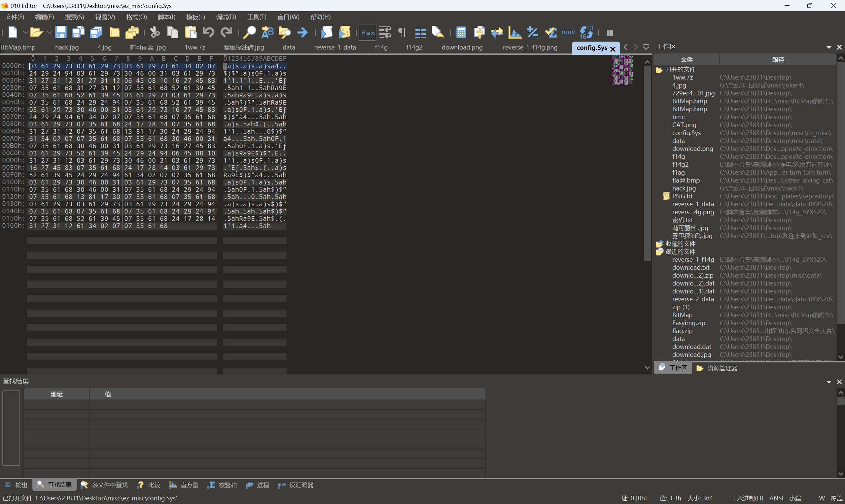
Task: Redo with the redo arrow icon
Action: [226, 32]
